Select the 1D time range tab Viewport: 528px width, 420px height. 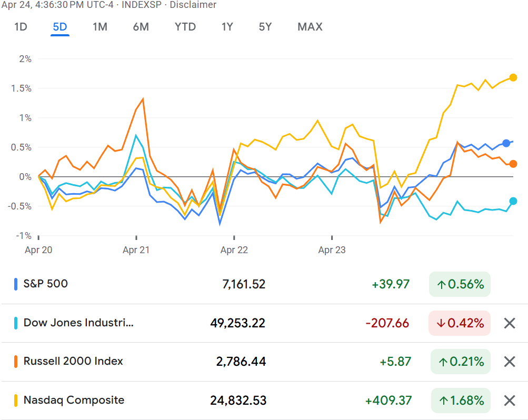[x=21, y=27]
